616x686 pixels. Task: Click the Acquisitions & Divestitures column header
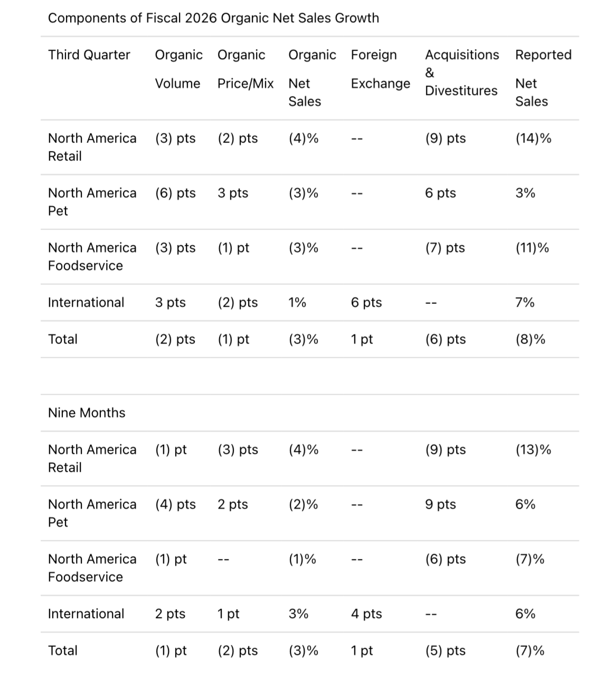(x=462, y=73)
